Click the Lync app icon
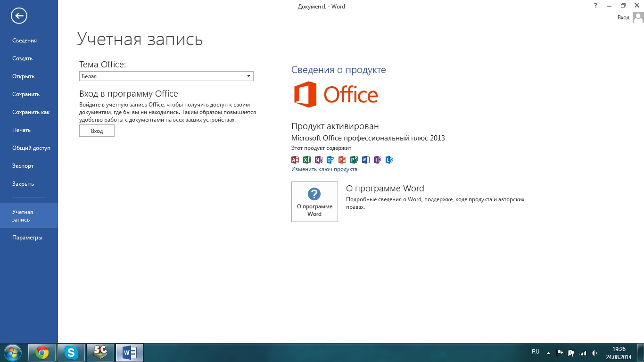644x362 pixels. [x=389, y=160]
